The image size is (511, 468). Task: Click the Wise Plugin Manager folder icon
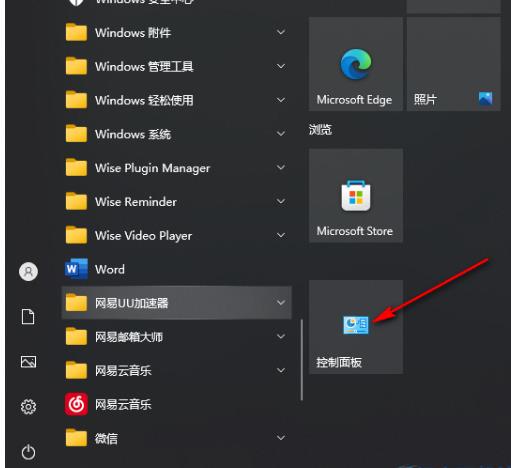pyautogui.click(x=76, y=167)
